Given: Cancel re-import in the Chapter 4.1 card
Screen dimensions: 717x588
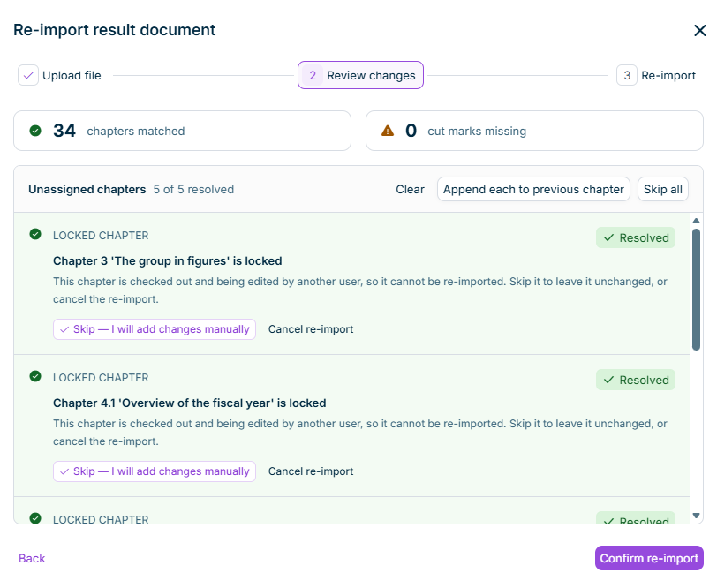Looking at the screenshot, I should [311, 471].
